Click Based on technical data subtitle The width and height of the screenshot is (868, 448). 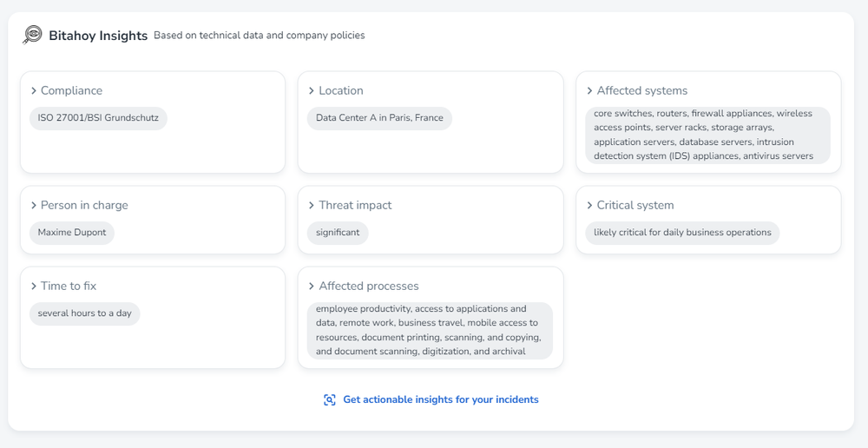pos(259,36)
